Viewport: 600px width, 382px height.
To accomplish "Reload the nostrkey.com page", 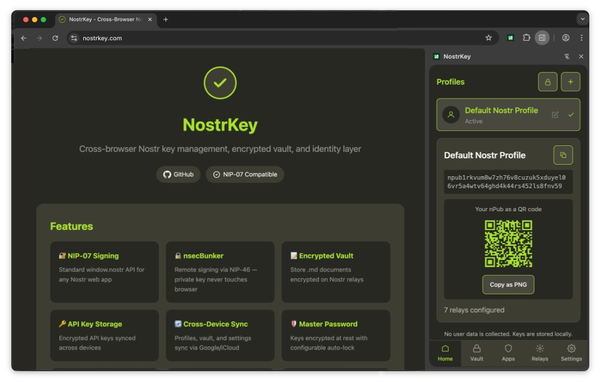I will [55, 38].
